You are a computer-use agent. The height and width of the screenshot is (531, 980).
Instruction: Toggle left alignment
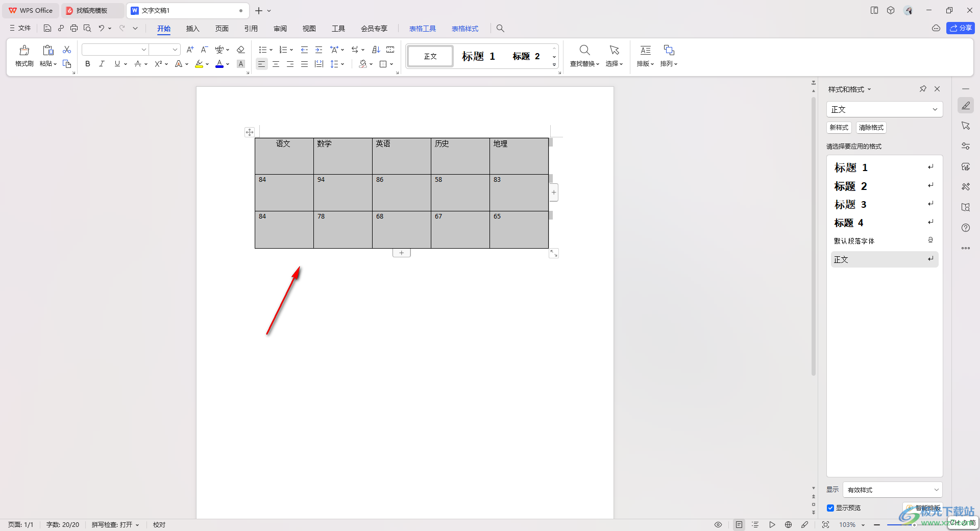pyautogui.click(x=261, y=64)
